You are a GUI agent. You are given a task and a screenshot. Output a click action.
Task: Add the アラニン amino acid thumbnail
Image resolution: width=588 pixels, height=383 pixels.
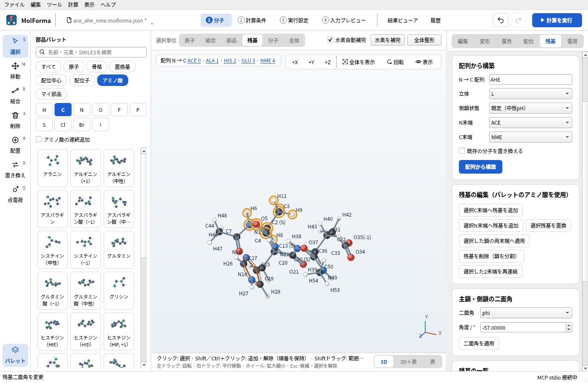(52, 168)
